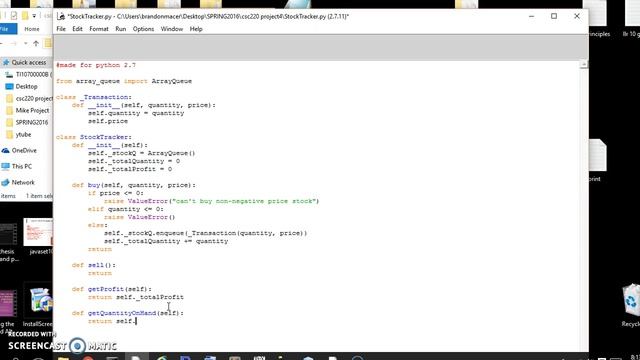Image resolution: width=640 pixels, height=360 pixels.
Task: Click the Network icon in sidebar
Action: point(5,182)
